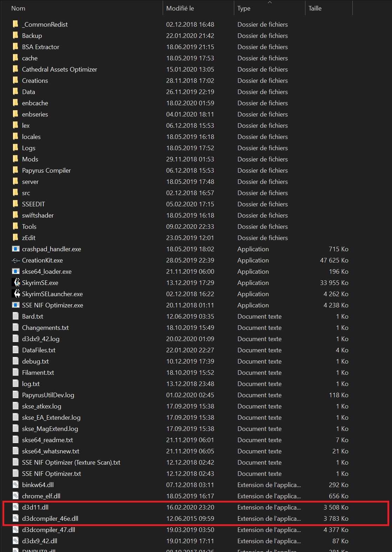Click the Backup folder icon

click(15, 35)
